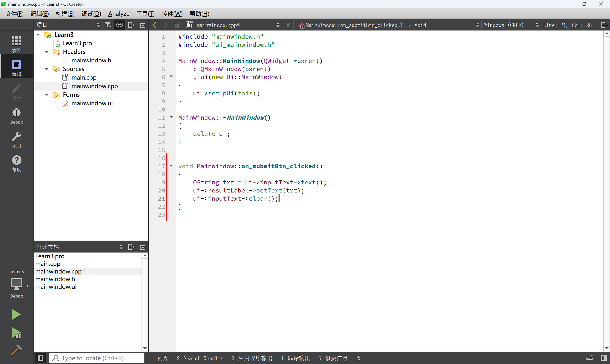Open output pane selector arrows

[359, 358]
